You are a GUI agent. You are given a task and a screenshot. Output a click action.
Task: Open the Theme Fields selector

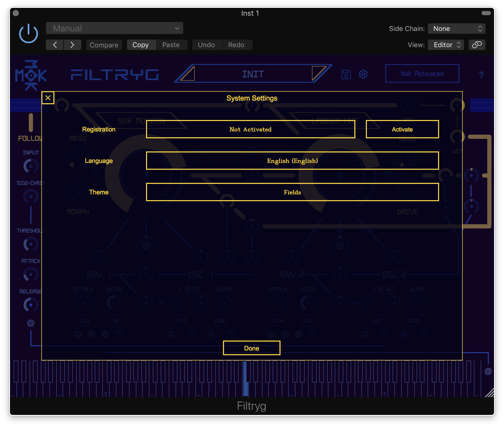point(292,192)
